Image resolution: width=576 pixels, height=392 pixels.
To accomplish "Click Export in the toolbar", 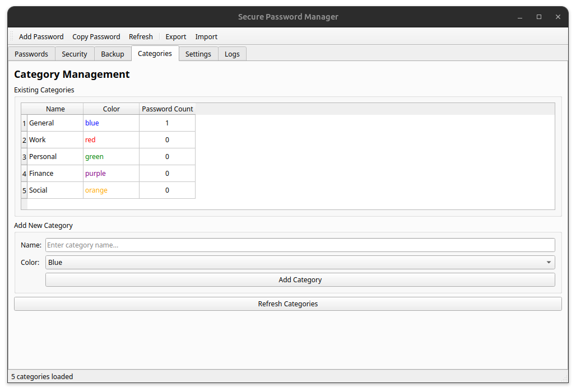I will [x=175, y=37].
